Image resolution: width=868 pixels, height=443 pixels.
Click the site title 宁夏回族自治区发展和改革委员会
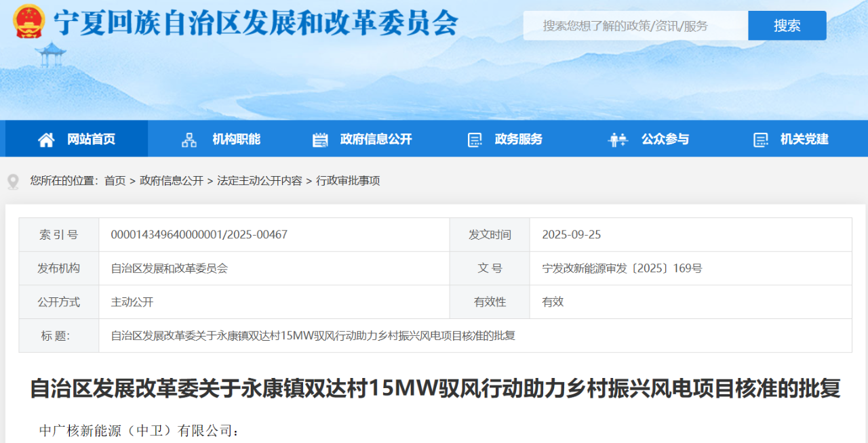256,24
